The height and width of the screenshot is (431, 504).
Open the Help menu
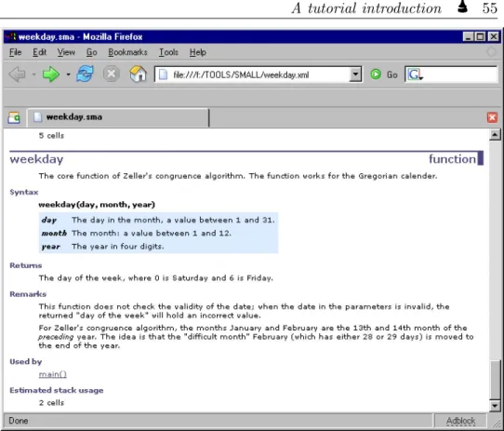coord(198,52)
